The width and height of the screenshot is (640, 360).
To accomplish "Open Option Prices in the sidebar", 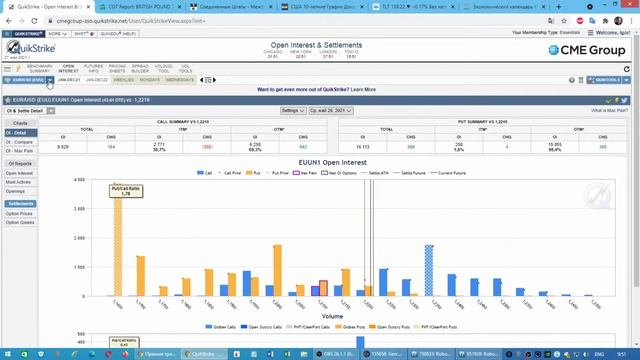I will point(19,213).
